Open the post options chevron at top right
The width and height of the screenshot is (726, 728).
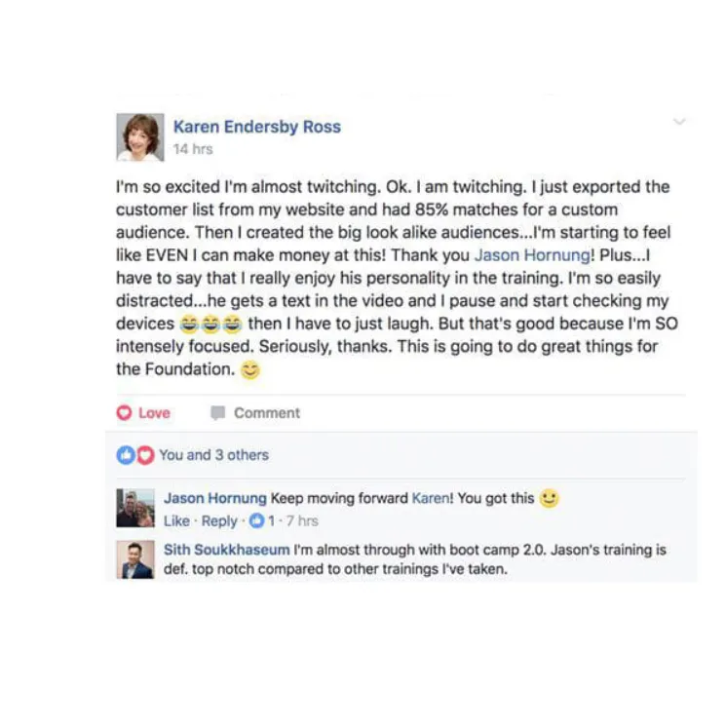tap(679, 122)
